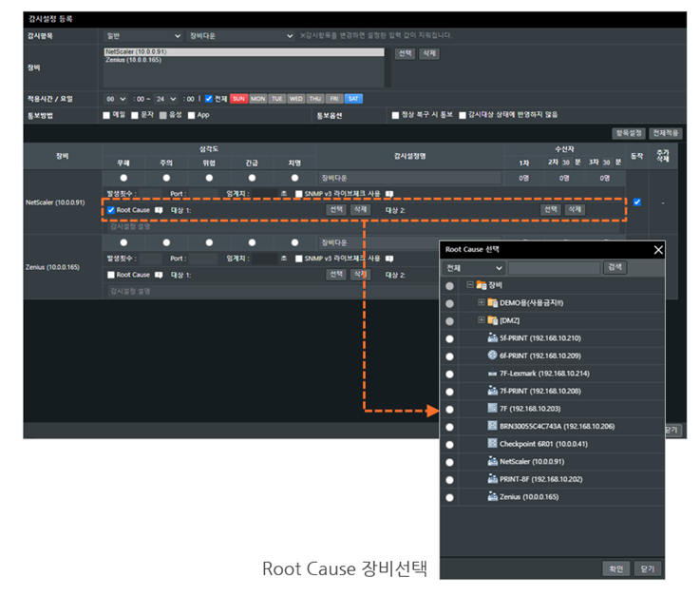This screenshot has height=596, width=700.
Task: Open SNMP v3 help icon in Zenius row
Action: [389, 259]
